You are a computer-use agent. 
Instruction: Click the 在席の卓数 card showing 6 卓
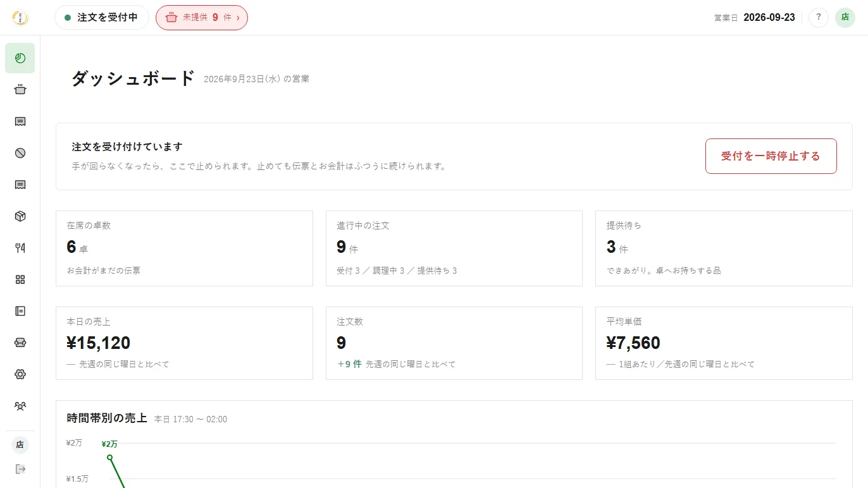point(184,248)
